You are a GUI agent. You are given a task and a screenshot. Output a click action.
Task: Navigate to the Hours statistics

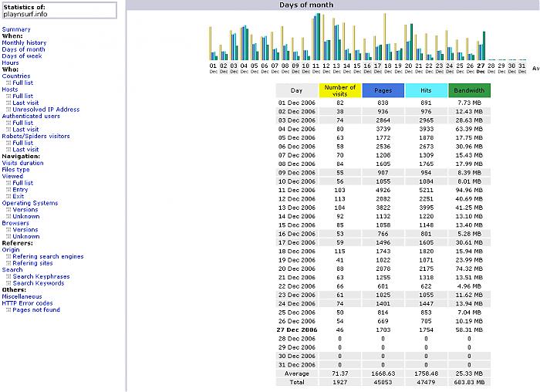[x=10, y=63]
